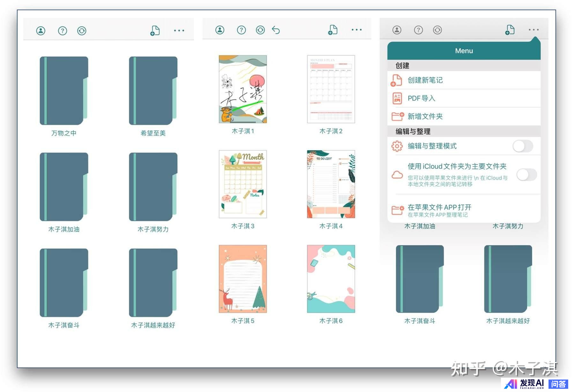Image resolution: width=573 pixels, height=392 pixels.
Task: Open profile icon in left panel toolbar
Action: [x=41, y=31]
